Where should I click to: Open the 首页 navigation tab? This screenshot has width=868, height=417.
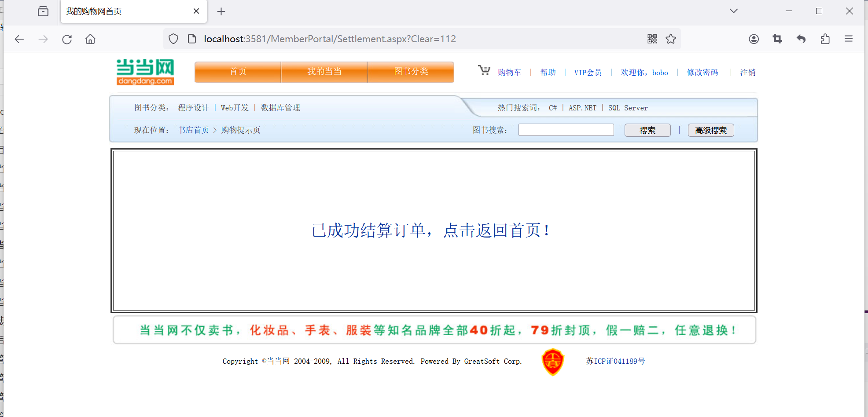238,72
